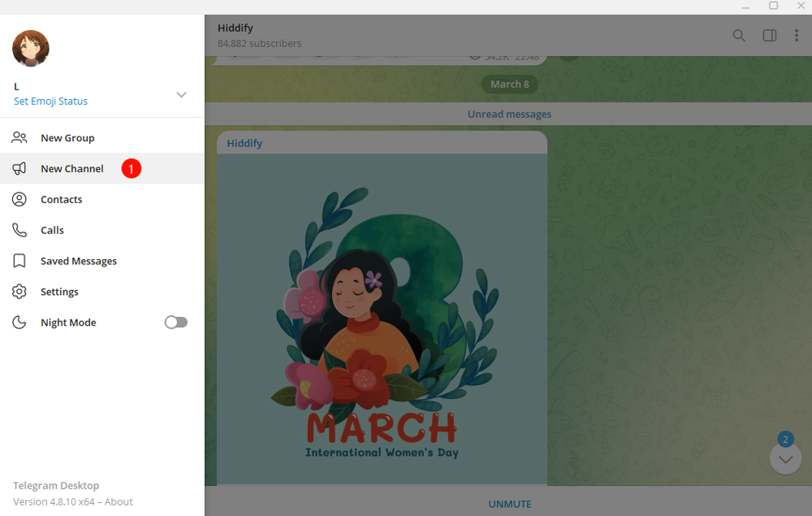Click the Set Emoji Status link
Image resolution: width=812 pixels, height=516 pixels.
50,101
